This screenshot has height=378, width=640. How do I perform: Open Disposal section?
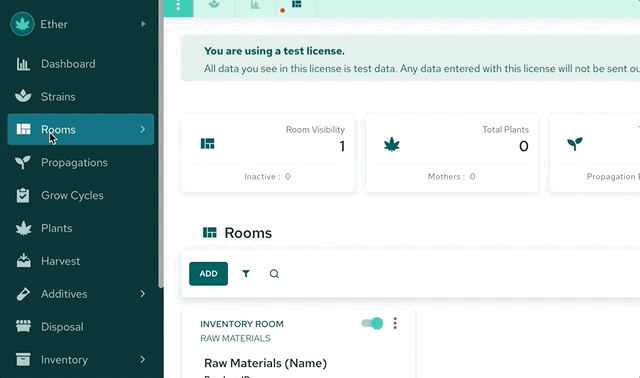[62, 327]
